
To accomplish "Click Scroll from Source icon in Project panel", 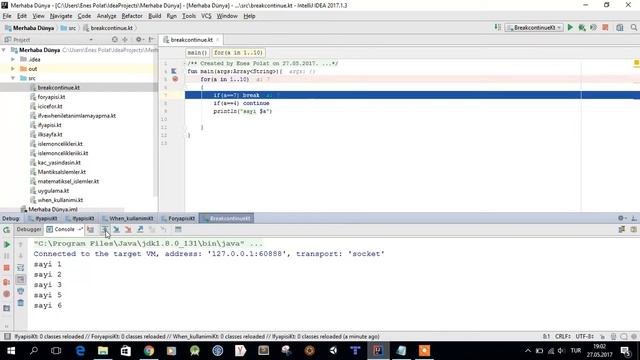I will [x=115, y=40].
